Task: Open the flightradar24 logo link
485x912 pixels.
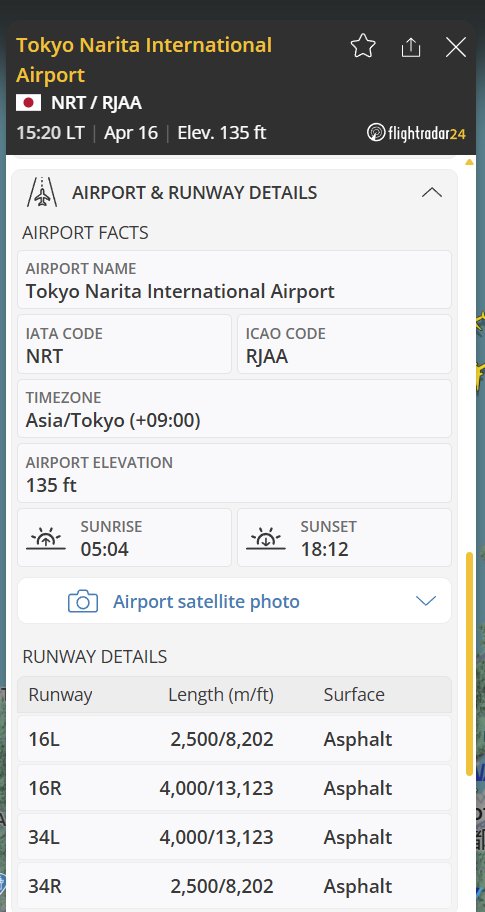Action: coord(416,133)
